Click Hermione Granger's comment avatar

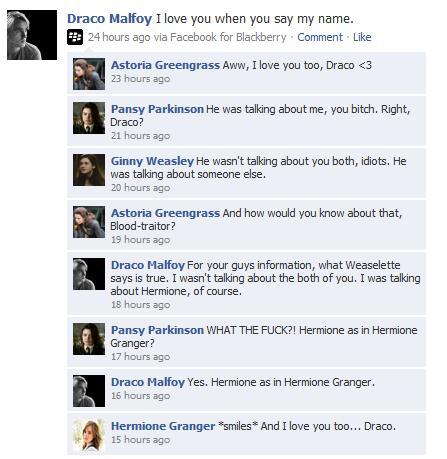tap(89, 435)
